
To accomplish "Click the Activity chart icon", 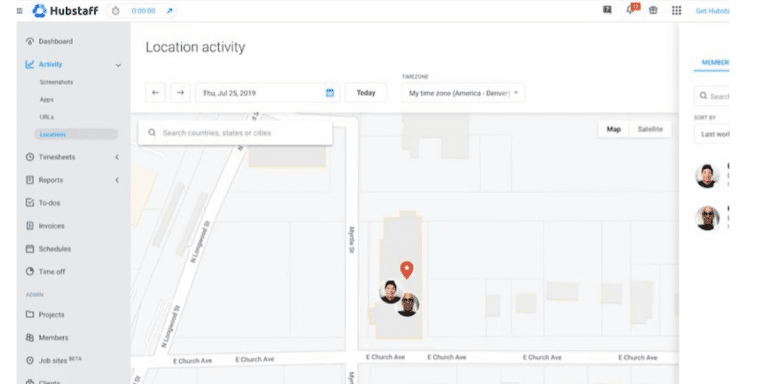I will click(30, 65).
